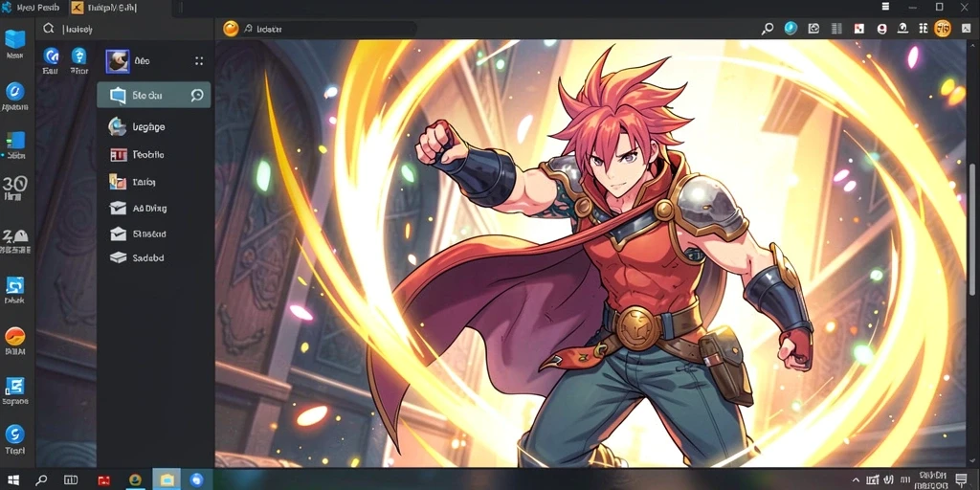The height and width of the screenshot is (490, 980).
Task: Switch to the second title bar tab
Action: tap(104, 8)
